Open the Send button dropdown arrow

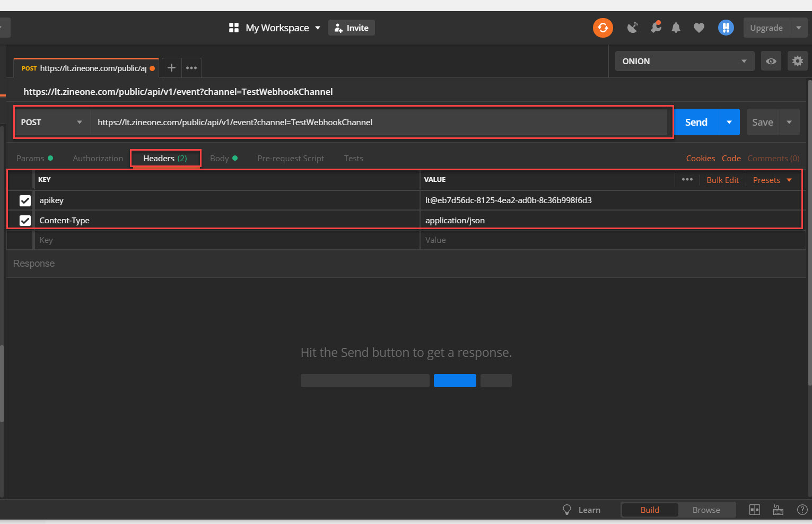tap(729, 123)
